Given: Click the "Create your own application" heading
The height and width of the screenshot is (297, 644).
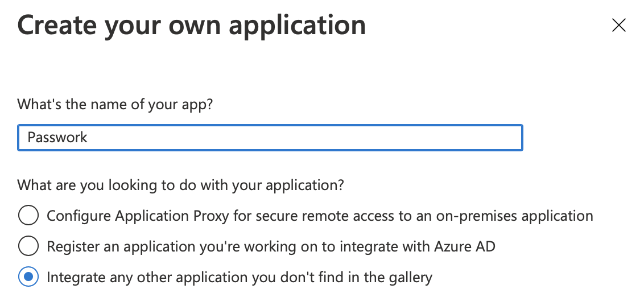Looking at the screenshot, I should click(x=192, y=26).
